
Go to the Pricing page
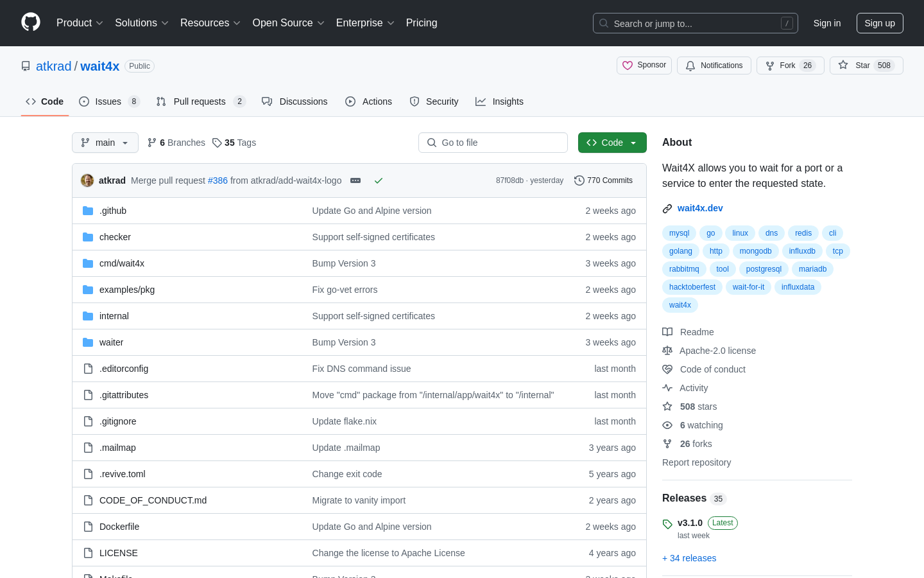click(x=422, y=22)
